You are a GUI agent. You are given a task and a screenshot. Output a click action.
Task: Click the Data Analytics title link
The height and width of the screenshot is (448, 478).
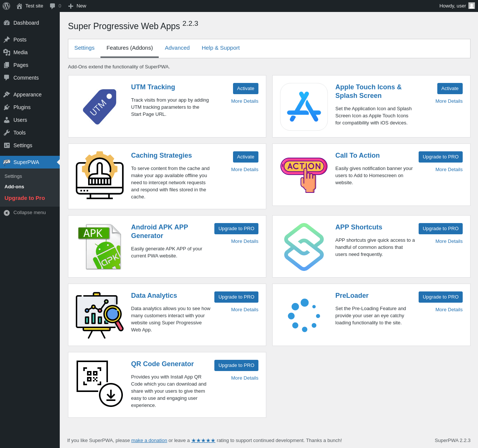(x=154, y=296)
